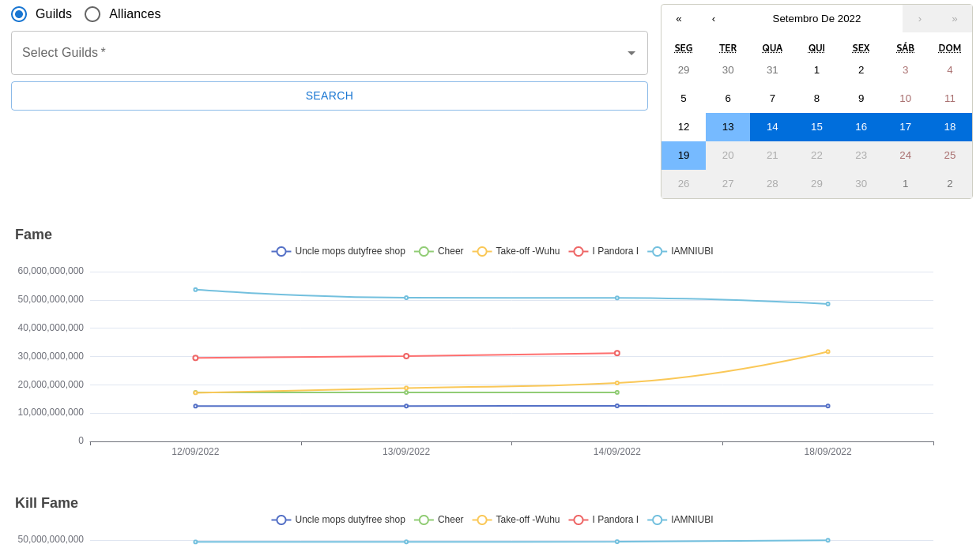Toggle I Pandora I series in Fame legend
Image resolution: width=980 pixels, height=548 pixels.
(x=604, y=251)
